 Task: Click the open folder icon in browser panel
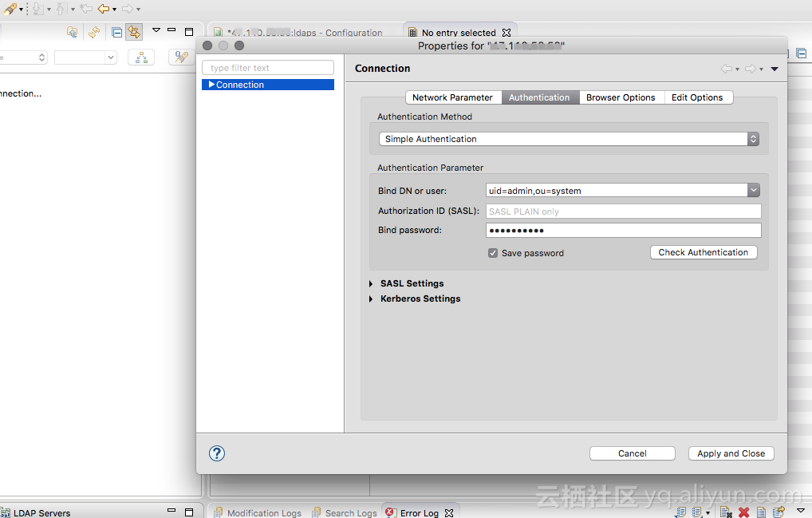(x=72, y=32)
